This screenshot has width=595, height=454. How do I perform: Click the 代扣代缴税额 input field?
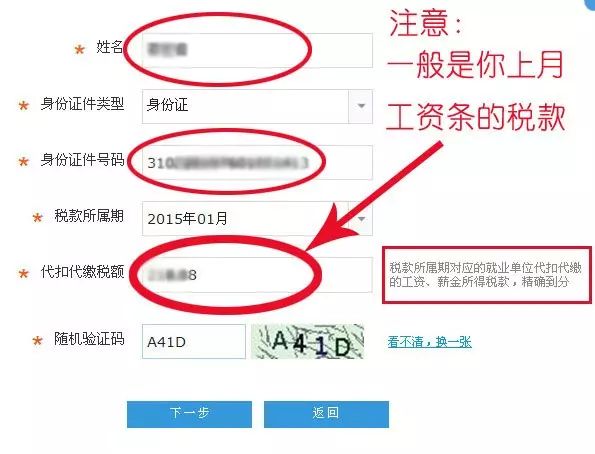(x=257, y=275)
